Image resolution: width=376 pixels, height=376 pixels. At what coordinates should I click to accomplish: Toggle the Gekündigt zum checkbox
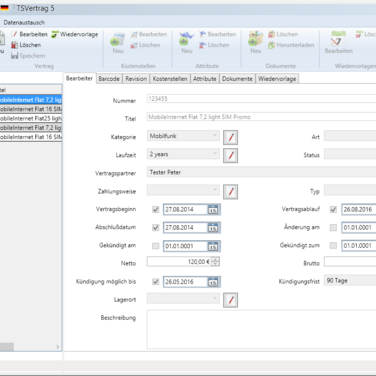[x=333, y=246]
